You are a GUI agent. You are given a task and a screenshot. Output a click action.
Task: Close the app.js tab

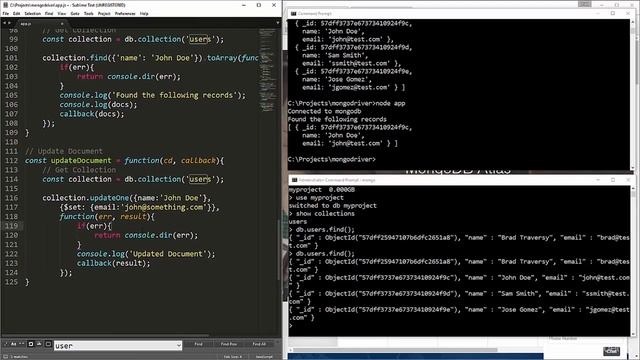pyautogui.click(x=62, y=24)
